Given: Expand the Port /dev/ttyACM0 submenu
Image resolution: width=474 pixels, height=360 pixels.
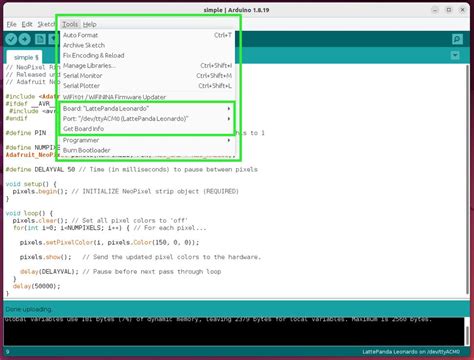Looking at the screenshot, I should [147, 119].
